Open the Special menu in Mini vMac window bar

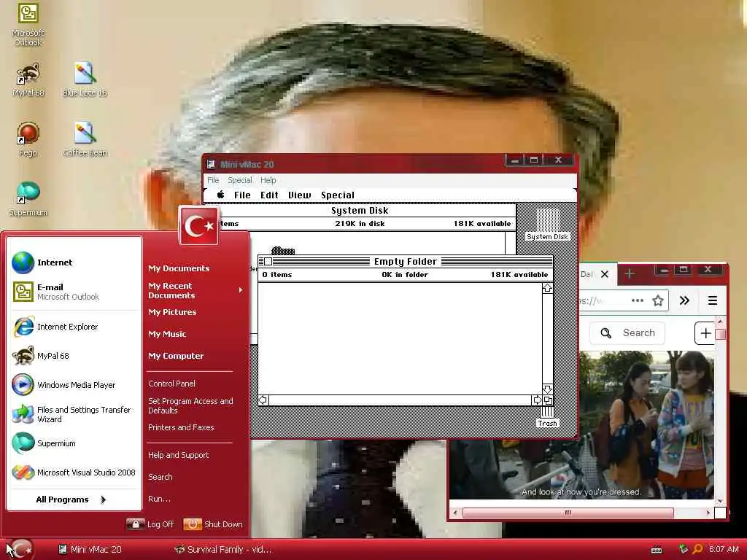point(239,180)
